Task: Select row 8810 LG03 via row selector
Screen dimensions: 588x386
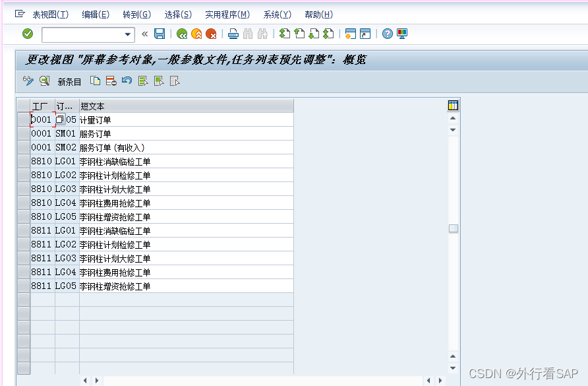Action: point(24,189)
